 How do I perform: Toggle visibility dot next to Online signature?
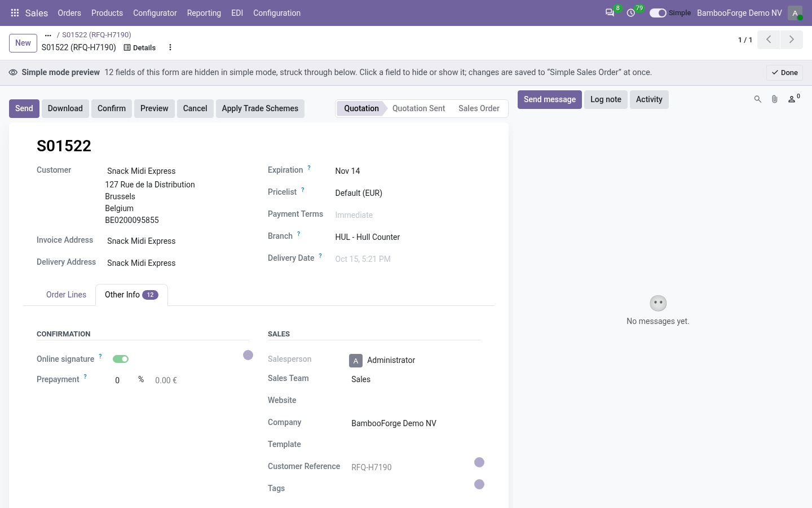tap(248, 355)
